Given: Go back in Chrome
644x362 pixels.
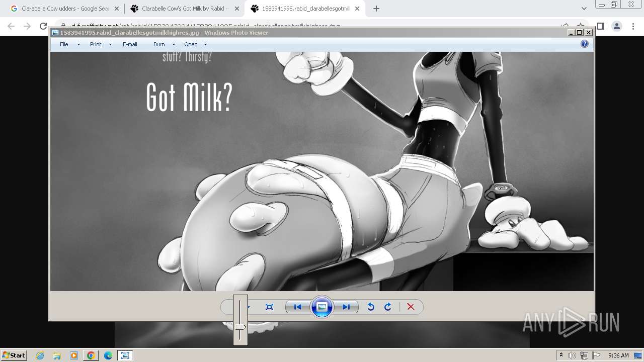Looking at the screenshot, I should pyautogui.click(x=11, y=26).
